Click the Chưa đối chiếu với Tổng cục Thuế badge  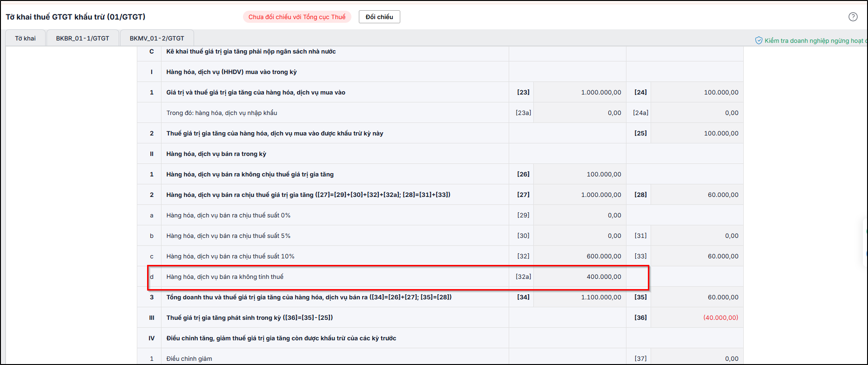(297, 17)
